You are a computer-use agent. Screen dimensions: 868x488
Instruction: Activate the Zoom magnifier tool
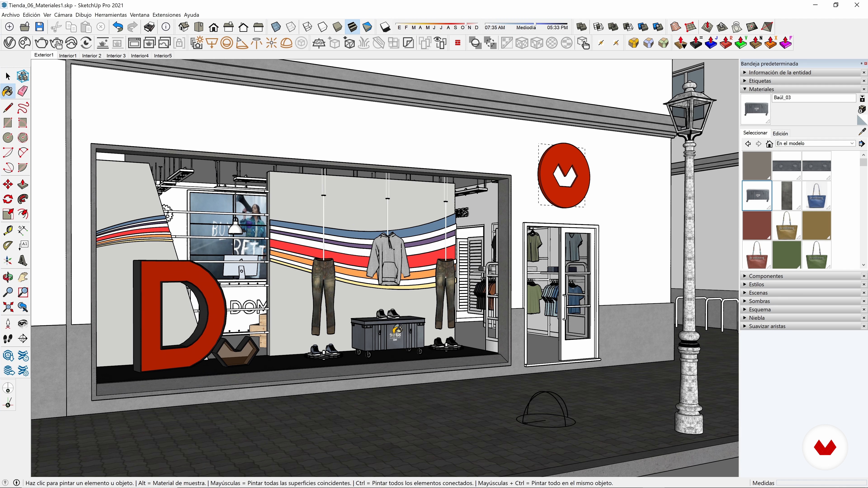pos(8,292)
